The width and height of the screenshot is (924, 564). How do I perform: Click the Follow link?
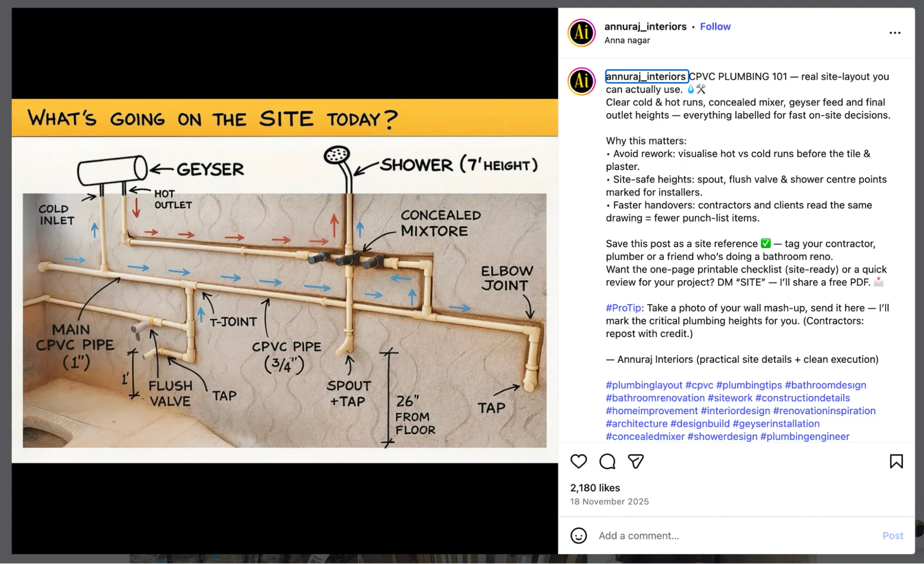[715, 26]
